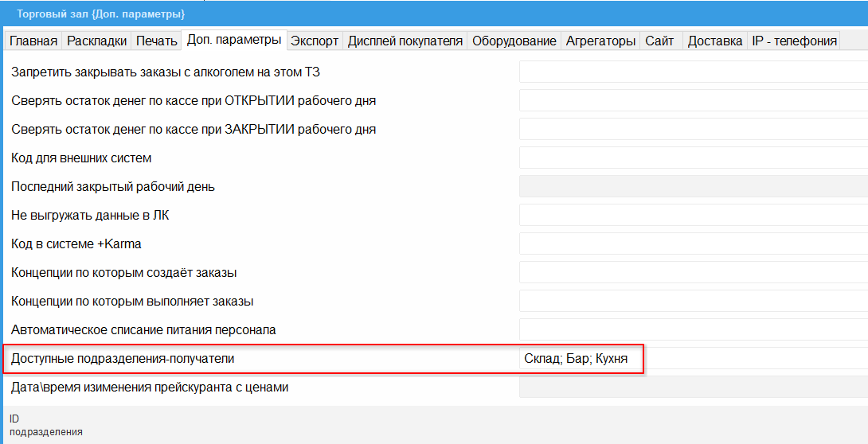Click field for сверять остаток при ОТКРЫТИИ дня
The height and width of the screenshot is (444, 868).
(694, 100)
